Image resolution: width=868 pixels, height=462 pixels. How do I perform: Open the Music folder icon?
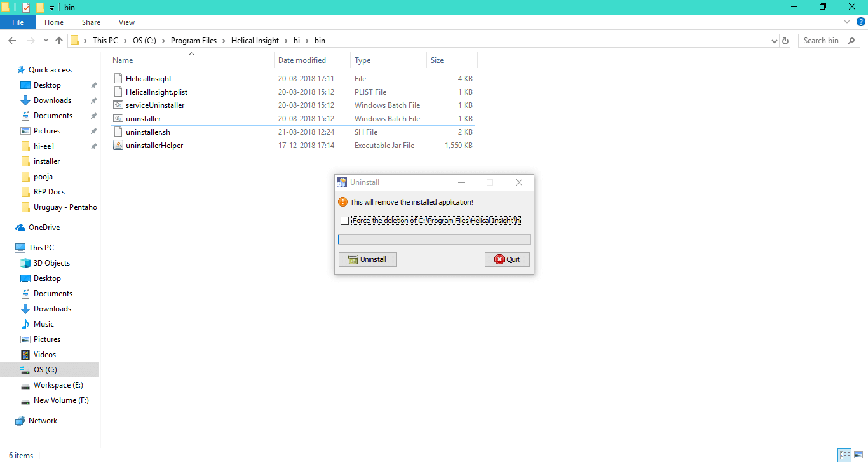25,324
